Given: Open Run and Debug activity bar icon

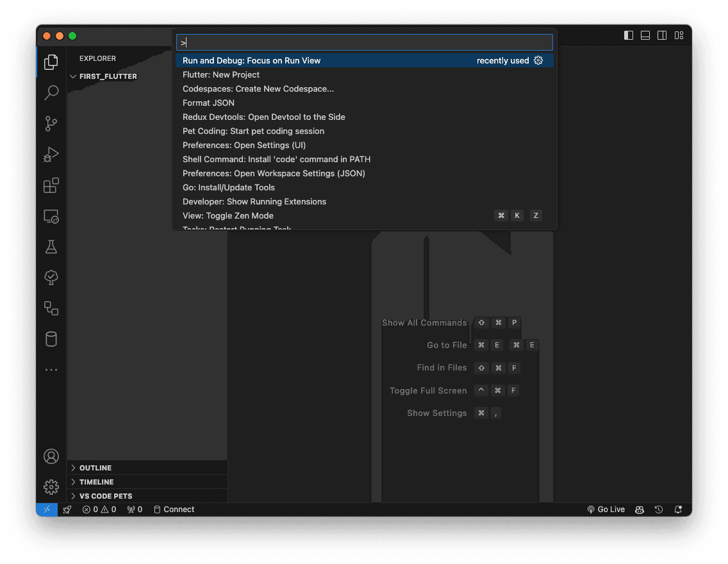Looking at the screenshot, I should click(51, 154).
